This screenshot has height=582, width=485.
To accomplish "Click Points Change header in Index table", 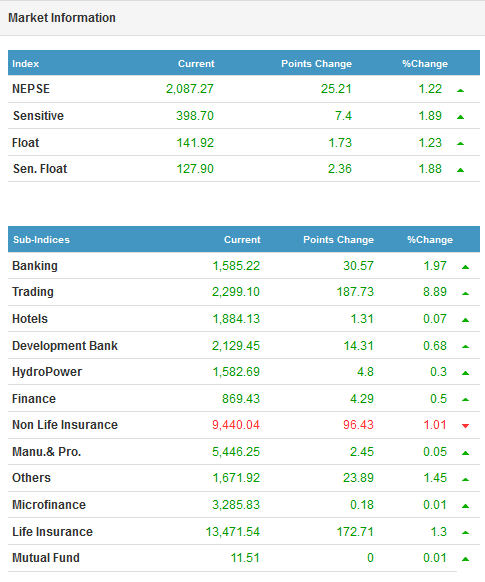I will (x=317, y=63).
